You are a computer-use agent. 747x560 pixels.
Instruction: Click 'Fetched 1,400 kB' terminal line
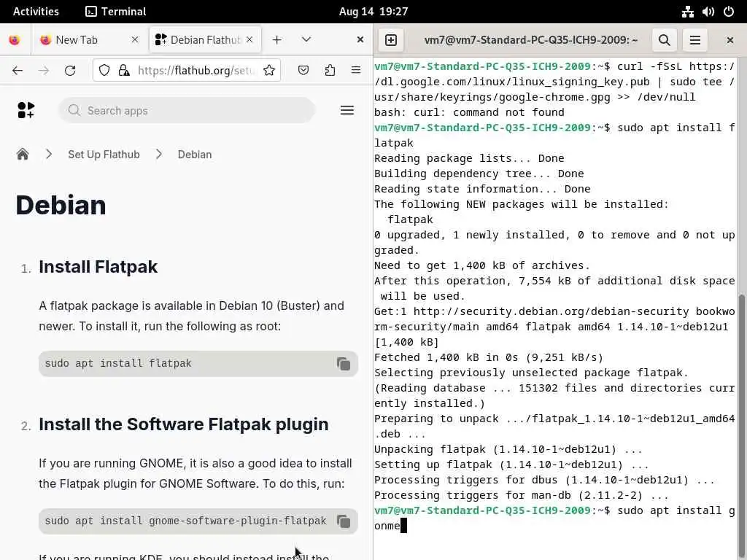click(x=489, y=357)
